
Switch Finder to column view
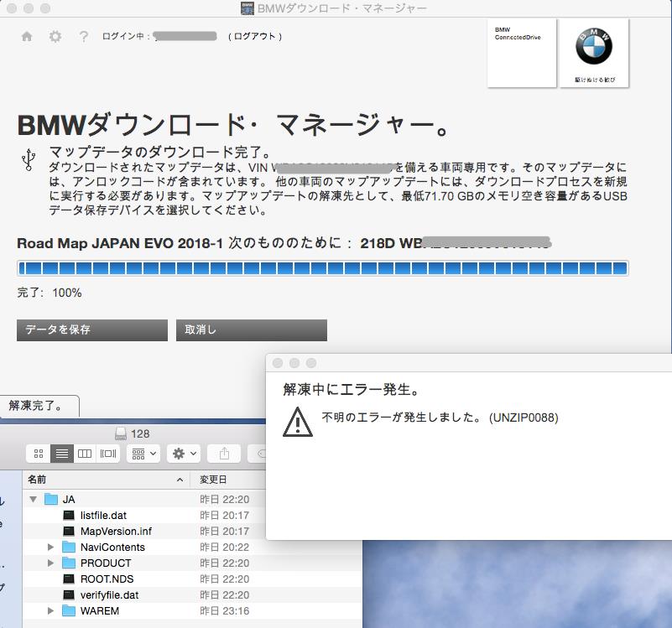[85, 454]
